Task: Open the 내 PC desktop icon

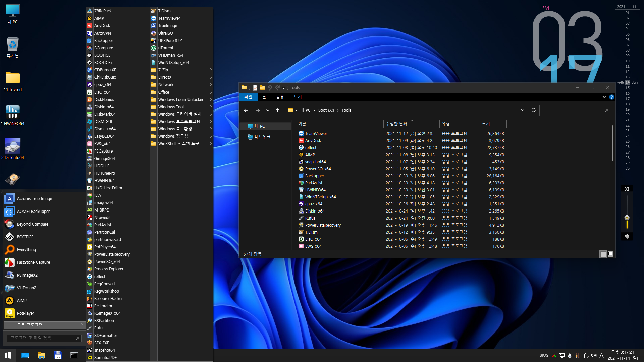Action: coord(13,14)
